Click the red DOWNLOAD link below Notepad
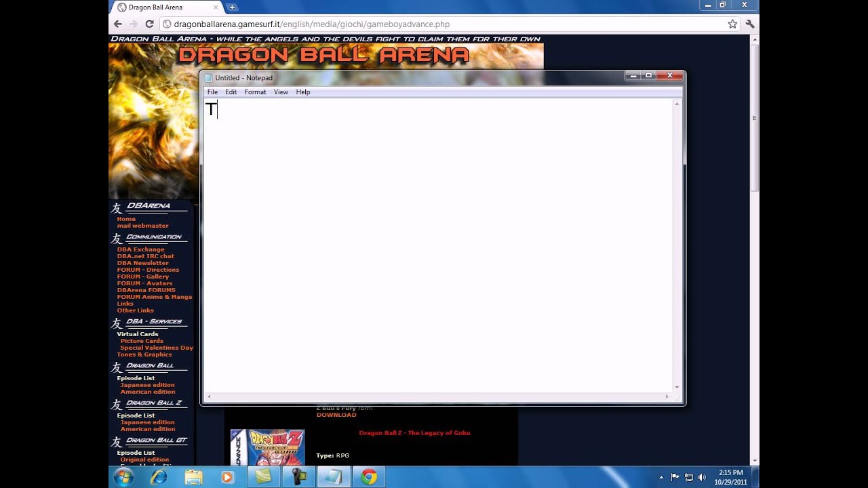This screenshot has height=488, width=868. coord(336,415)
